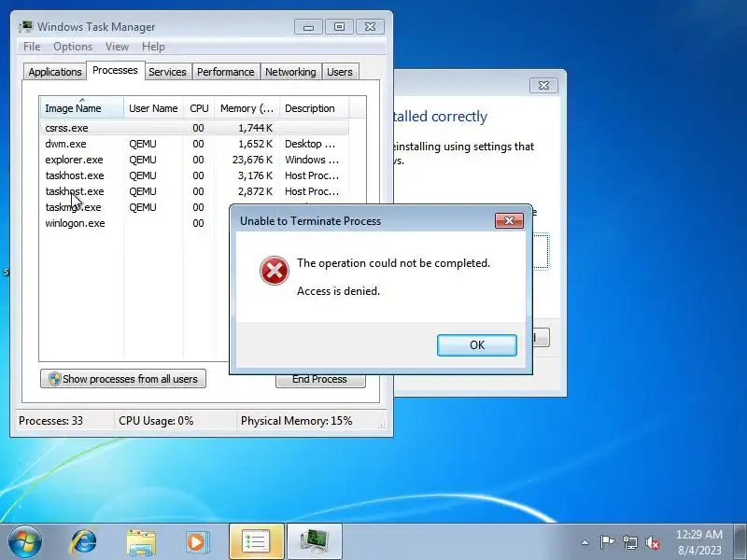Viewport: 747px width, 560px height.
Task: Click the 23,676 K memory value
Action: coord(252,160)
